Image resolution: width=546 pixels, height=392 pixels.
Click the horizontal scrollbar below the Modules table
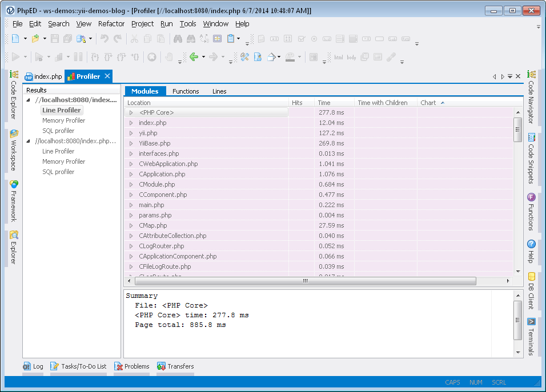(x=305, y=281)
